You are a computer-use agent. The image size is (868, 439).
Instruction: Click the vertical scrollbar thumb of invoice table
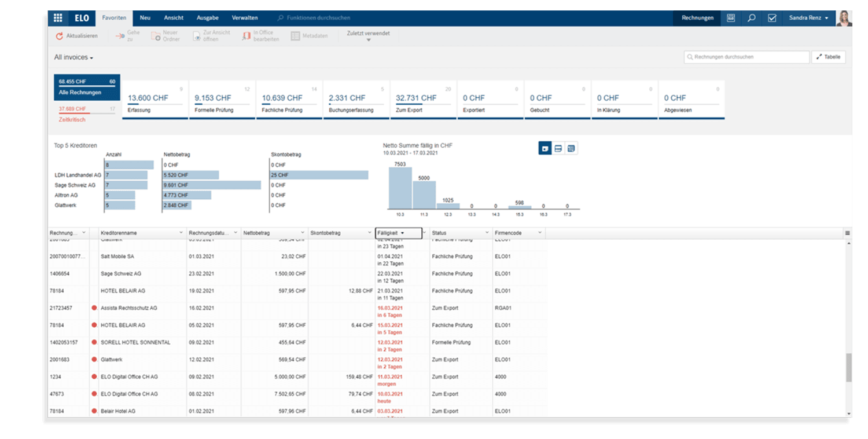(849, 368)
